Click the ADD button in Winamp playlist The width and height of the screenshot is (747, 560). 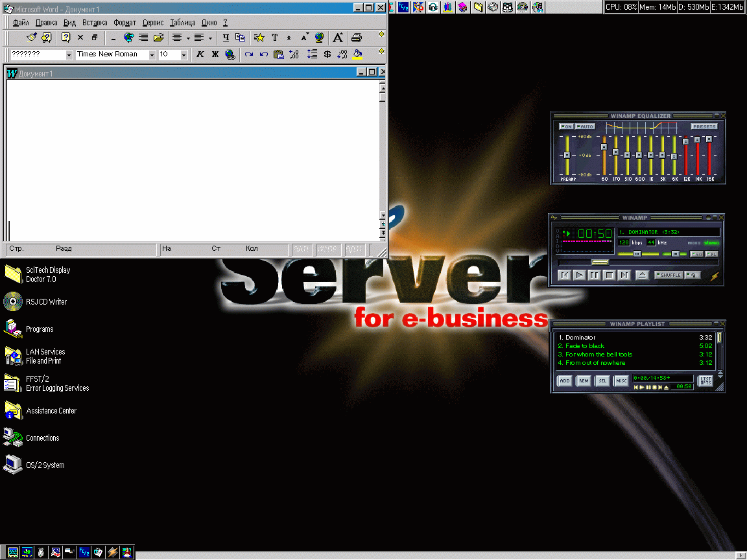point(565,381)
